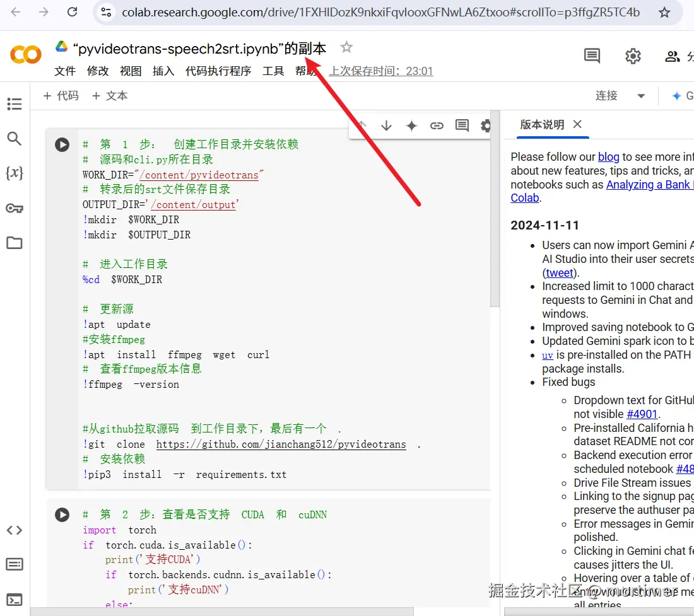Click the browser address bar URL
This screenshot has width=694, height=616.
380,12
